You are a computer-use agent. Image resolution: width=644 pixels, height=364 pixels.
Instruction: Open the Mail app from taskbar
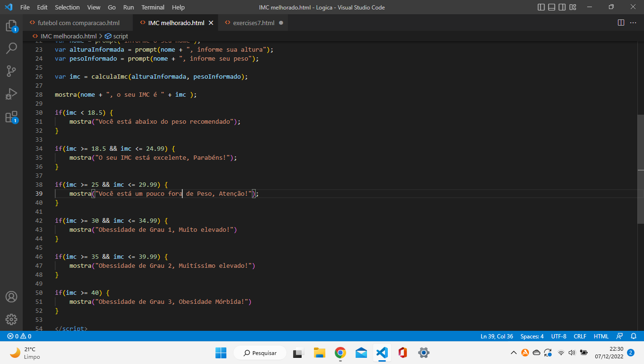[x=361, y=353]
